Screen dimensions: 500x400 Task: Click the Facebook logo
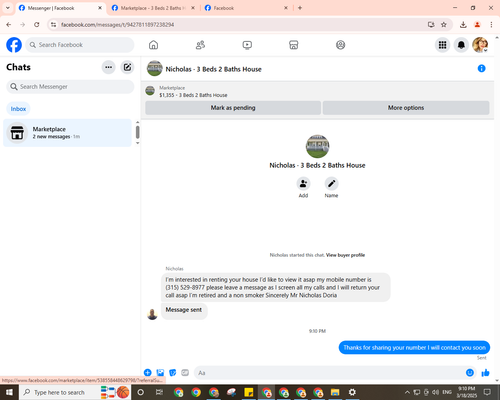click(14, 45)
